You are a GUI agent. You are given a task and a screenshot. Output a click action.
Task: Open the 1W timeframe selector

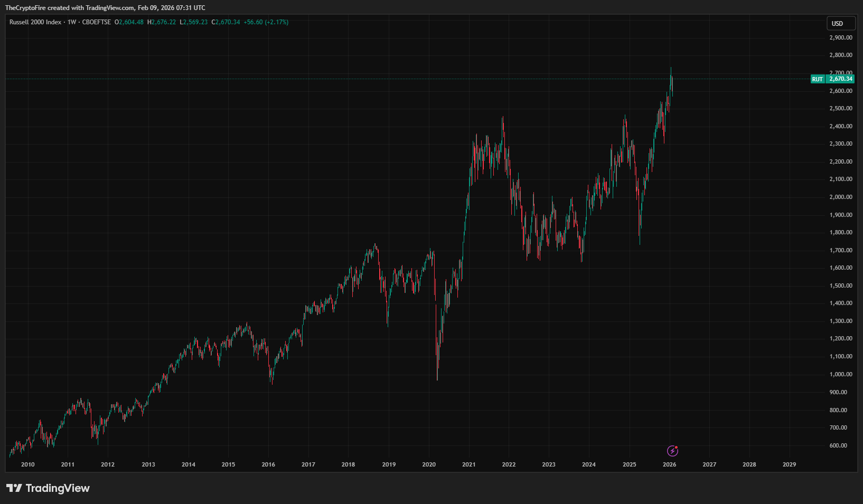pyautogui.click(x=72, y=23)
